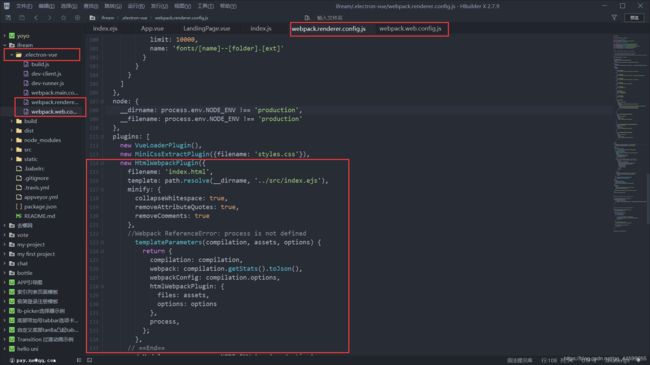This screenshot has width=650, height=365.
Task: Click the run toolbar icon beside the star
Action: pos(77,18)
